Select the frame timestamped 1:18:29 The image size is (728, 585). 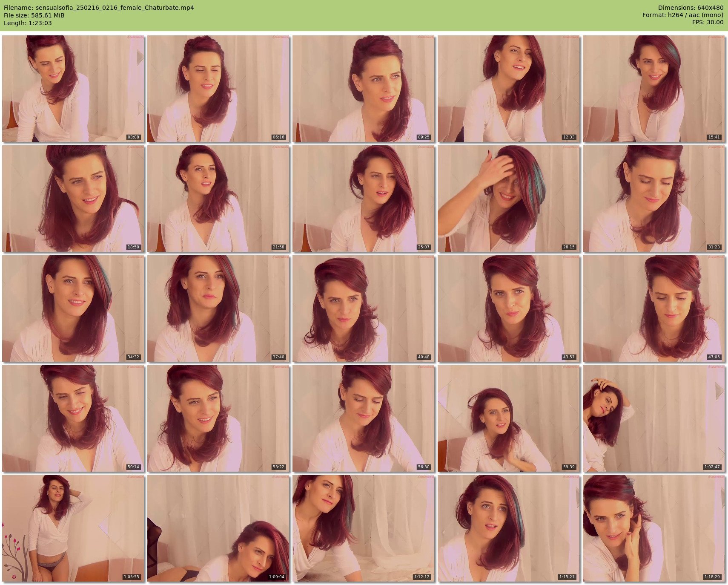(x=654, y=528)
